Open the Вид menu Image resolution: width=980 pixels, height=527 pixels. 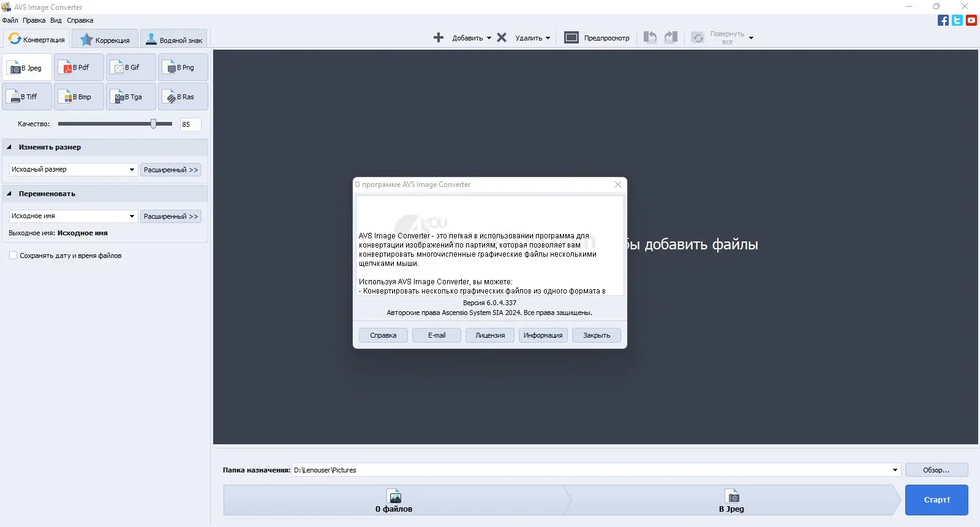click(x=56, y=20)
